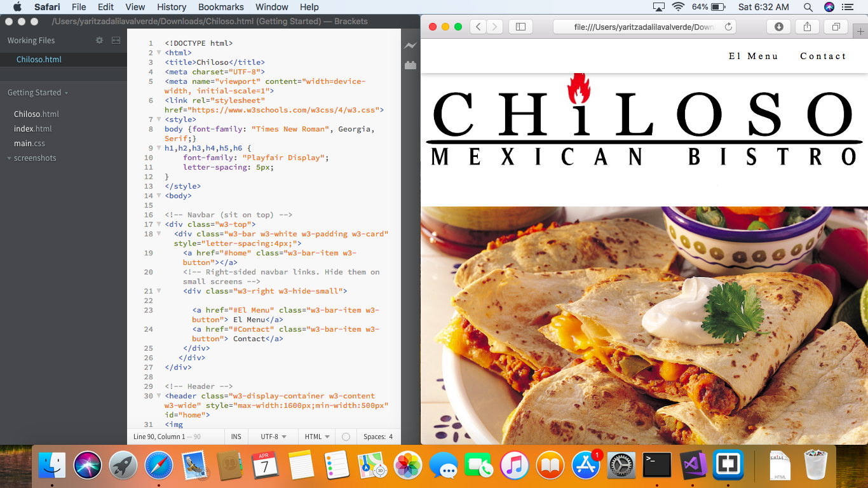Open Extension Manager icon in Brackets
The width and height of the screenshot is (868, 488).
click(x=410, y=65)
